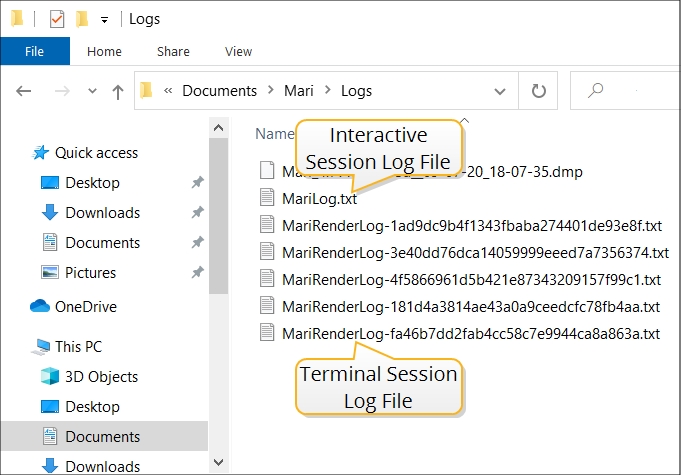Open the Customize Quick Access Toolbar dropdown
The image size is (681, 475).
tap(104, 19)
